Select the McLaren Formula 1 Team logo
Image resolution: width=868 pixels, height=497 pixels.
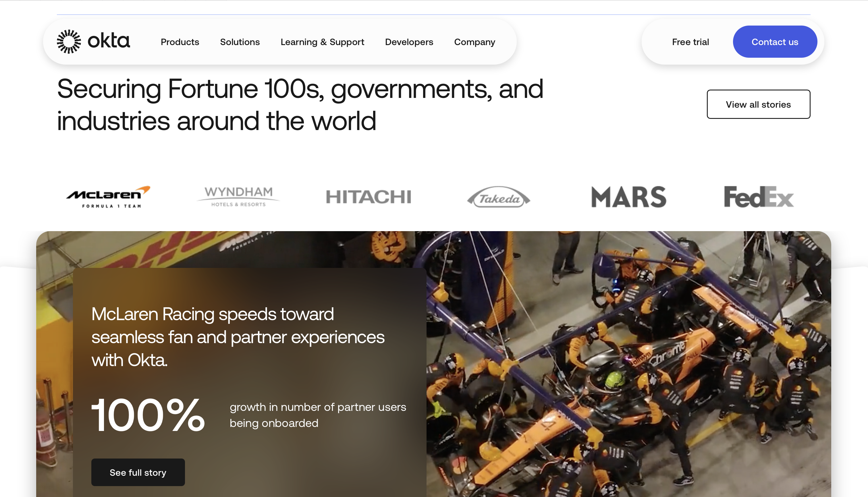108,197
